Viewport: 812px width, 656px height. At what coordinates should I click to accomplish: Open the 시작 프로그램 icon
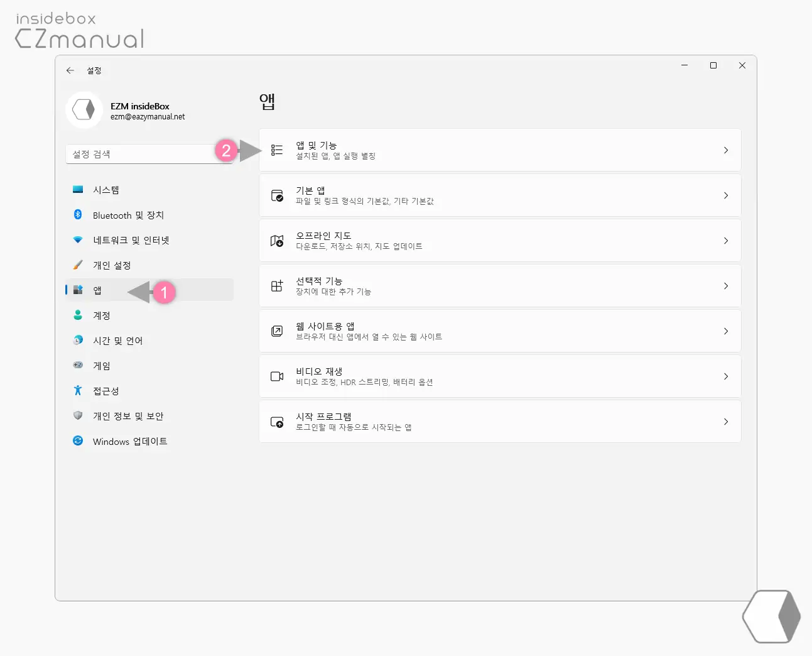[276, 421]
